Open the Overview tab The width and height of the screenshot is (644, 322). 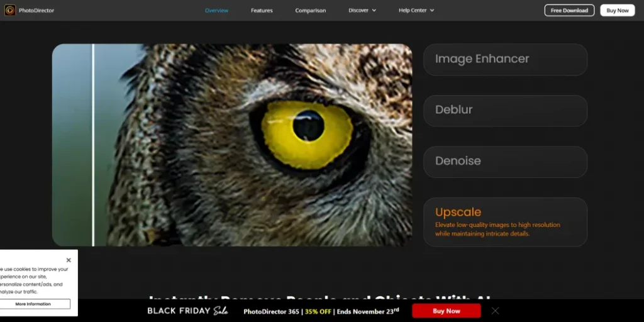pos(216,10)
